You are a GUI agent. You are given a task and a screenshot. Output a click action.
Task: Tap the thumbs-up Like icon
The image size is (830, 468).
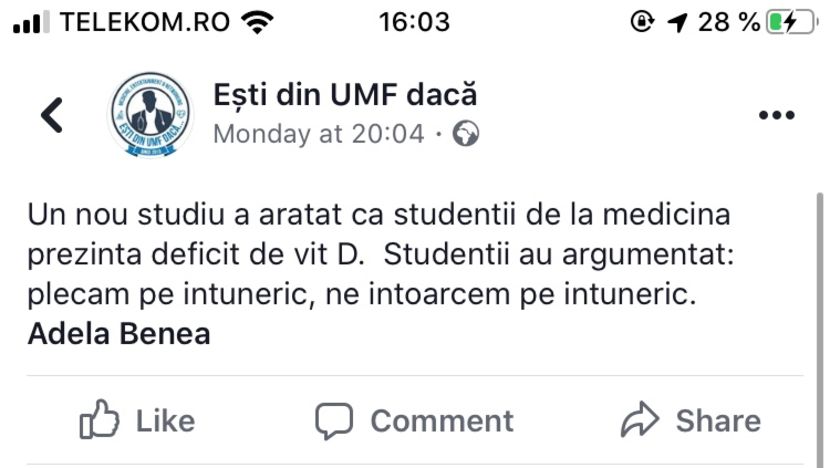99,421
